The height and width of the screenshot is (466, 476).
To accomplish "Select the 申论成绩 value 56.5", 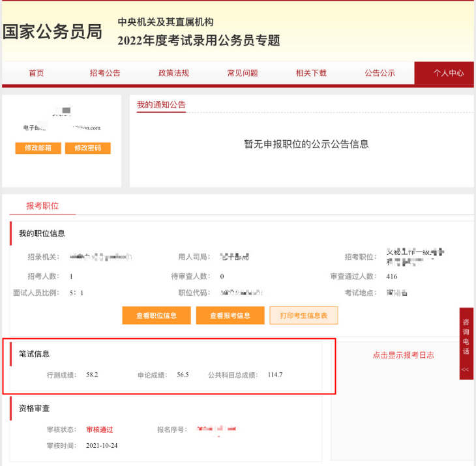I will [183, 375].
